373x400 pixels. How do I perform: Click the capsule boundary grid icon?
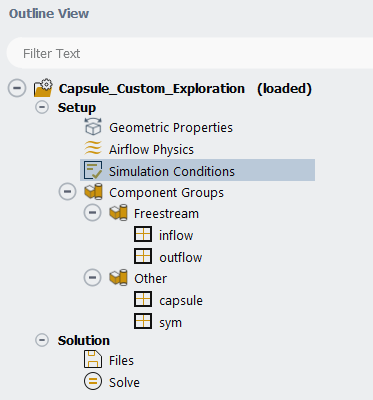pos(143,299)
